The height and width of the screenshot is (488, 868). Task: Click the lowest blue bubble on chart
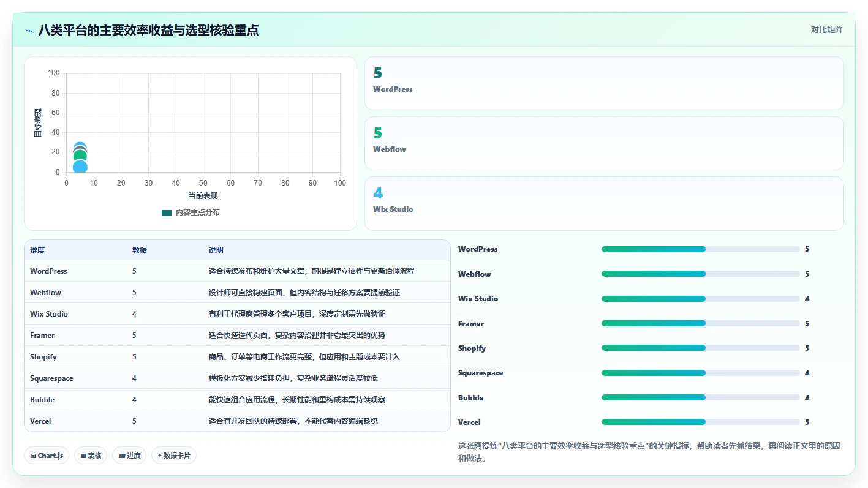point(80,167)
